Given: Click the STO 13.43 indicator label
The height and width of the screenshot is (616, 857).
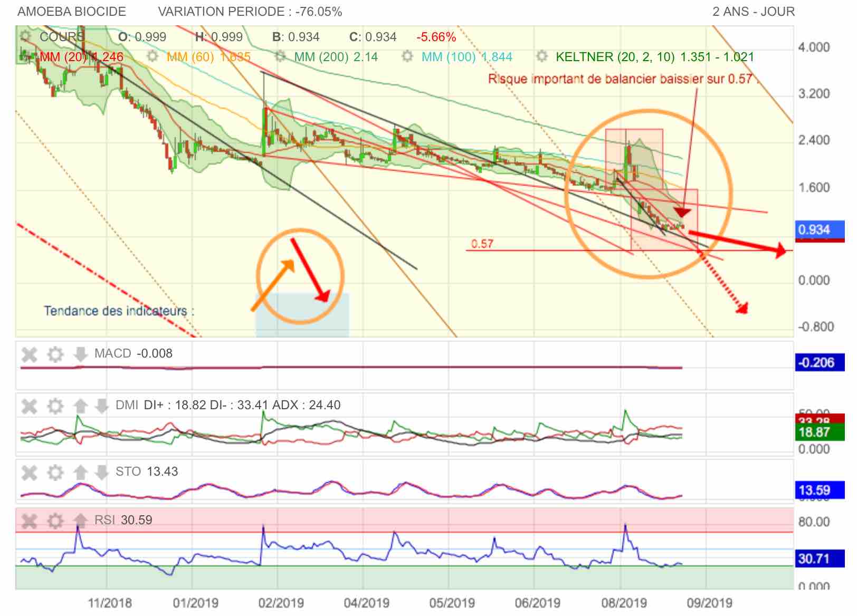Looking at the screenshot, I should click(x=147, y=471).
